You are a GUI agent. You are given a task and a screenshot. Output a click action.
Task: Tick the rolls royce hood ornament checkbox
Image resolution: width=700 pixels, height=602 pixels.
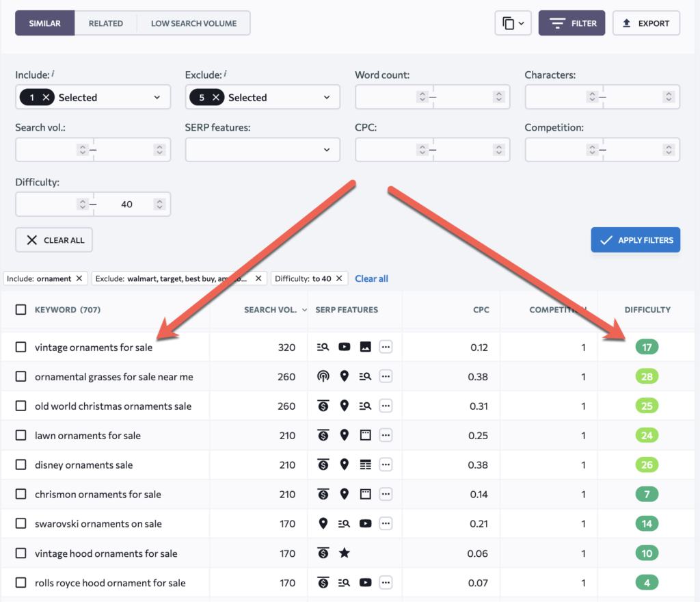coord(21,583)
